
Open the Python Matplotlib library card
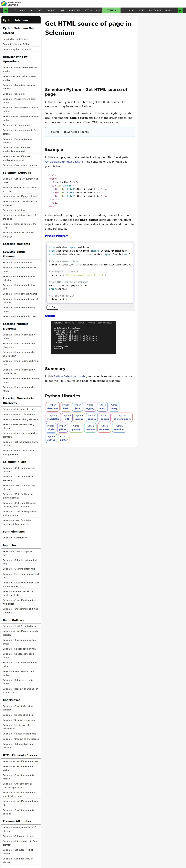pos(53,417)
